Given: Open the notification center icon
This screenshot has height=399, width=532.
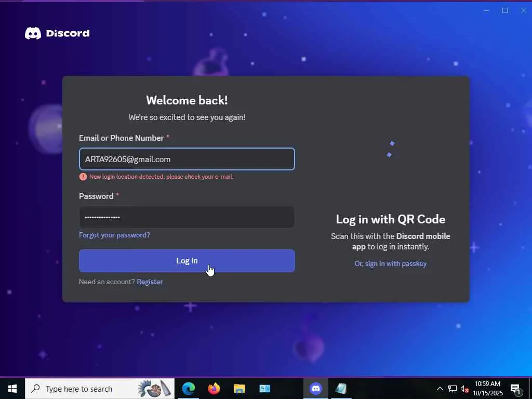Looking at the screenshot, I should click(x=515, y=389).
